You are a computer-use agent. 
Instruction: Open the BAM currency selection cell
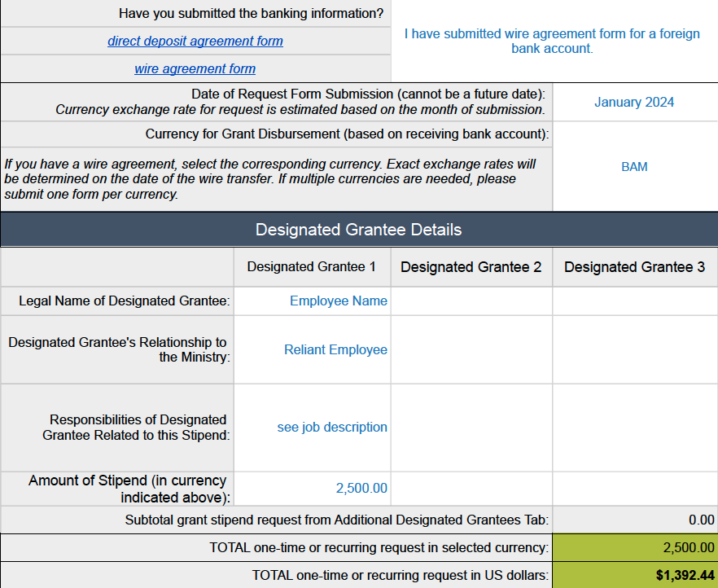point(634,166)
